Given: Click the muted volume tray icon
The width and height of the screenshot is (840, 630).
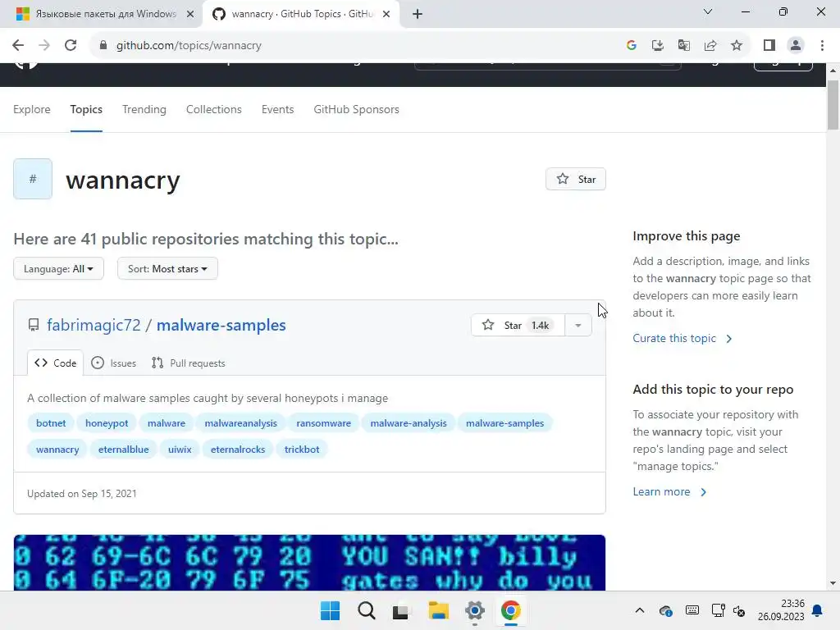Looking at the screenshot, I should tap(739, 610).
